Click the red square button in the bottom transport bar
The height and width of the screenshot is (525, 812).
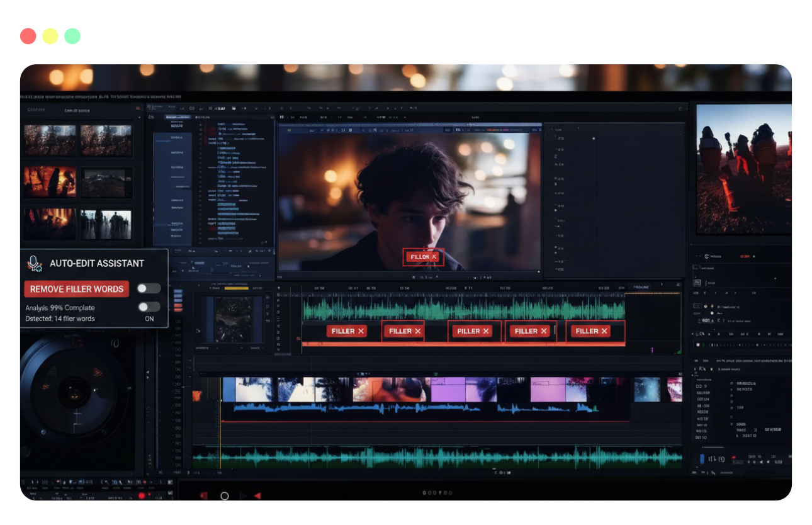(x=204, y=496)
